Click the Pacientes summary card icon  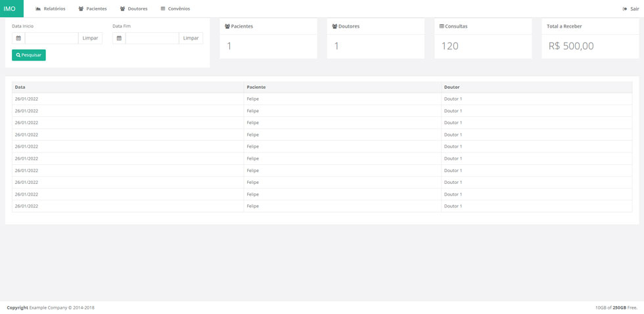227,26
